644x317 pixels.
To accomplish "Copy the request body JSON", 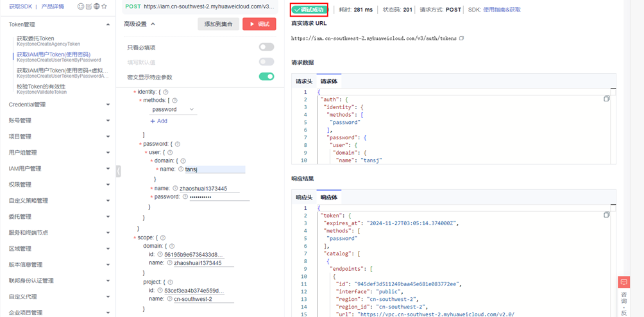I will 607,99.
